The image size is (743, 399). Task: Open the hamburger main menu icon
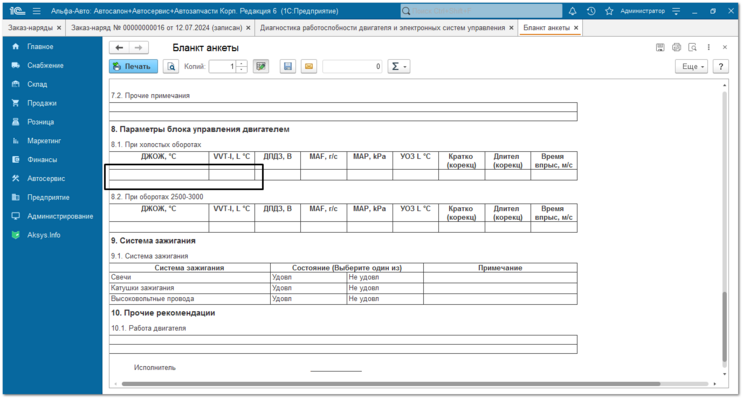tap(37, 11)
